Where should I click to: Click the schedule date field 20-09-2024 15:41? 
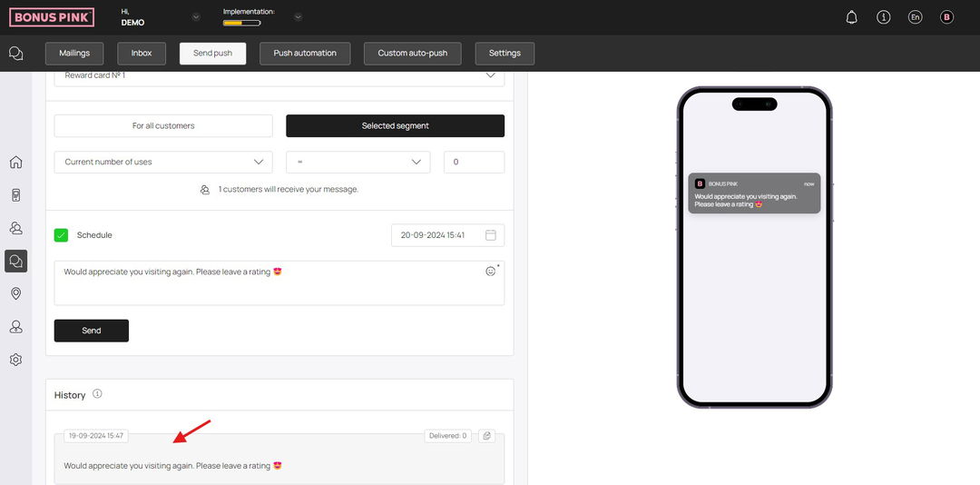447,235
